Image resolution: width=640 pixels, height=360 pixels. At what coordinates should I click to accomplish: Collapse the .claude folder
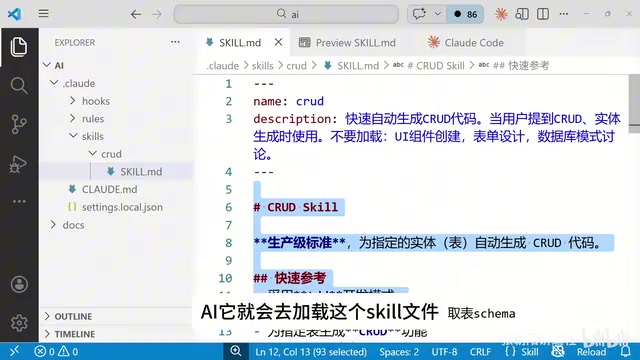click(54, 83)
